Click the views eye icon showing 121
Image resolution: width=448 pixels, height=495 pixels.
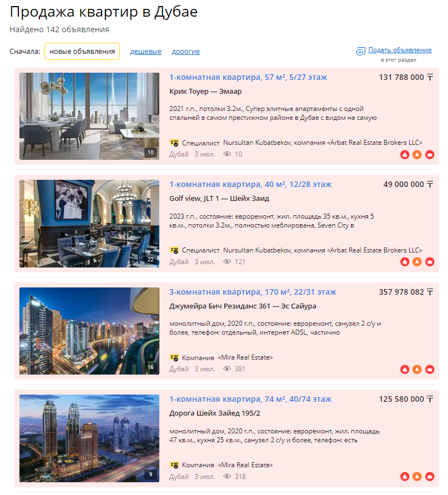[x=227, y=262]
